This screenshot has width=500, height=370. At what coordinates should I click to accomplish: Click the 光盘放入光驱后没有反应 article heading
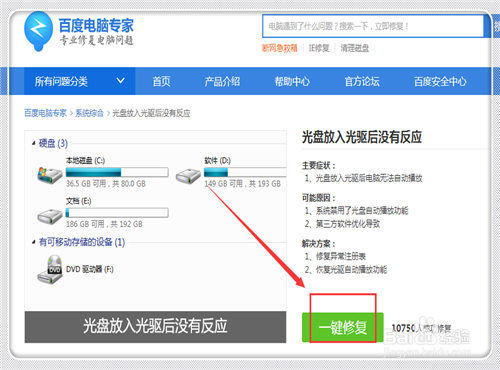click(362, 137)
